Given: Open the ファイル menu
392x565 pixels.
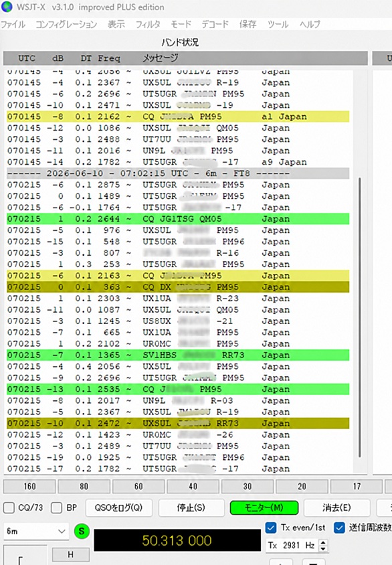Looking at the screenshot, I should 13,24.
